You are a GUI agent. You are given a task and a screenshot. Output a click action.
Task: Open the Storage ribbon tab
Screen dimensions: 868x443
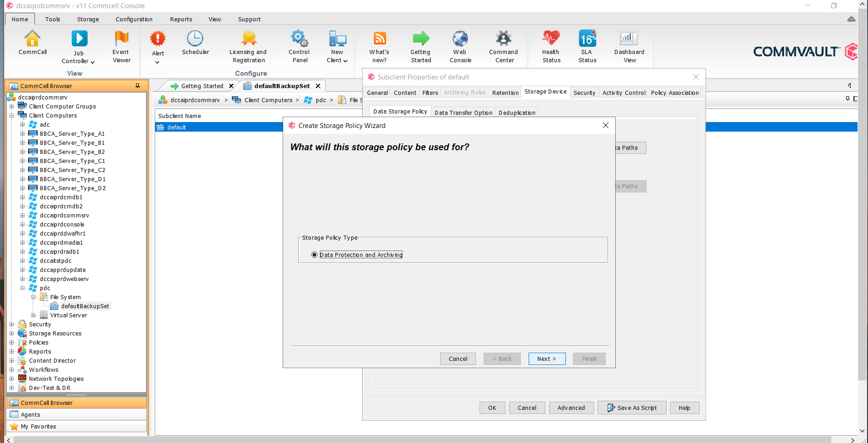[88, 19]
